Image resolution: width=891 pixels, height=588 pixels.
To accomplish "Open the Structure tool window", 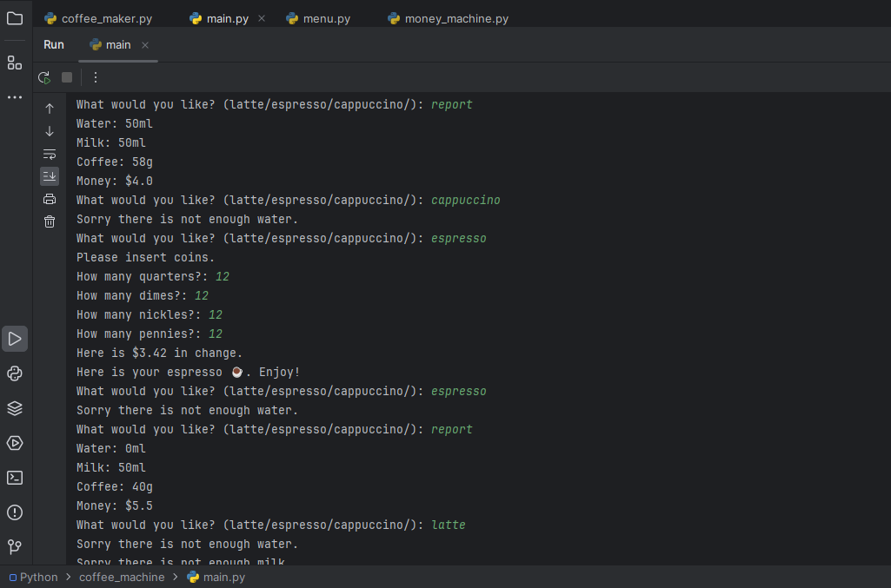I will [15, 63].
